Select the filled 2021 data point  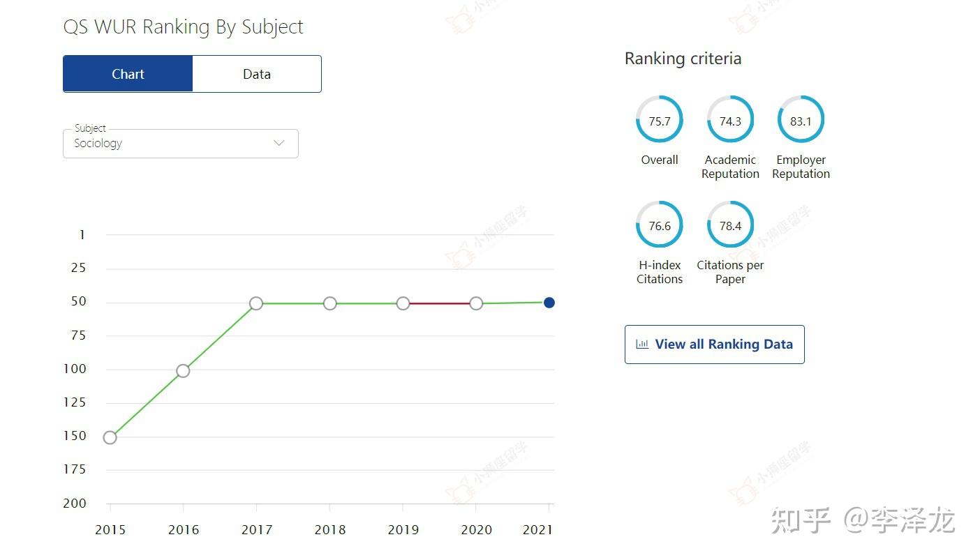tap(549, 303)
